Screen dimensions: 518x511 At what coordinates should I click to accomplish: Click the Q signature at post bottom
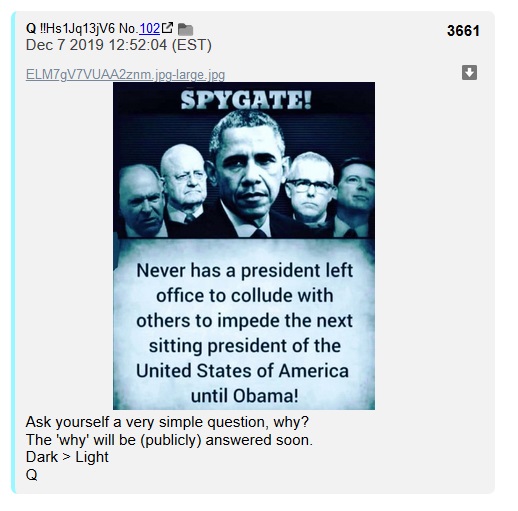(x=31, y=475)
